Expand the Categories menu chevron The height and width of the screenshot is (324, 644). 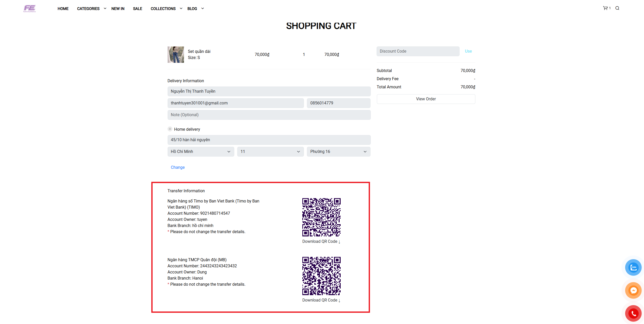tap(105, 8)
